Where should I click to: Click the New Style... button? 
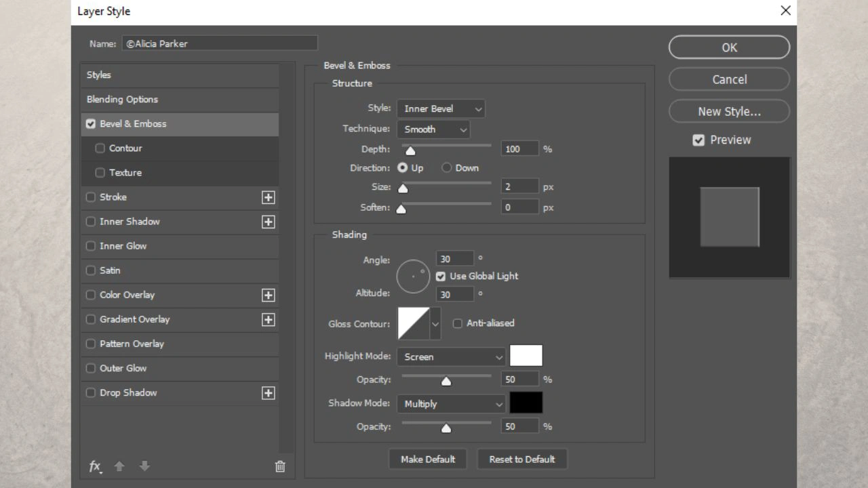tap(729, 112)
